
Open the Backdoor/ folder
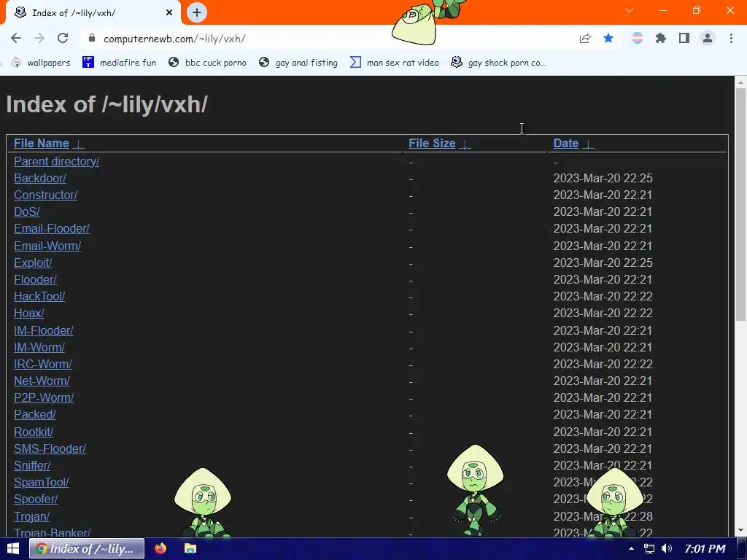pos(40,178)
